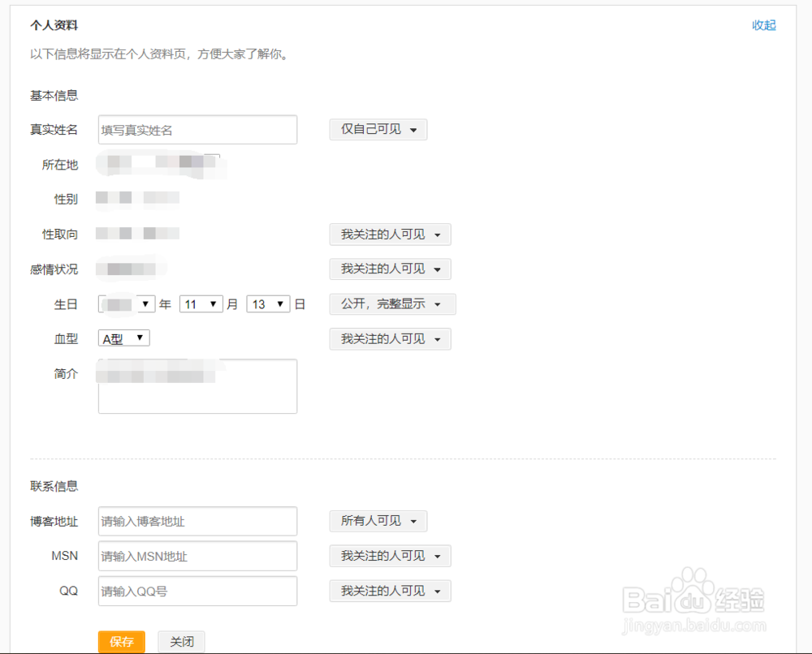
Task: Open the 公开，完整显示 dropdown for birthday
Action: [390, 303]
